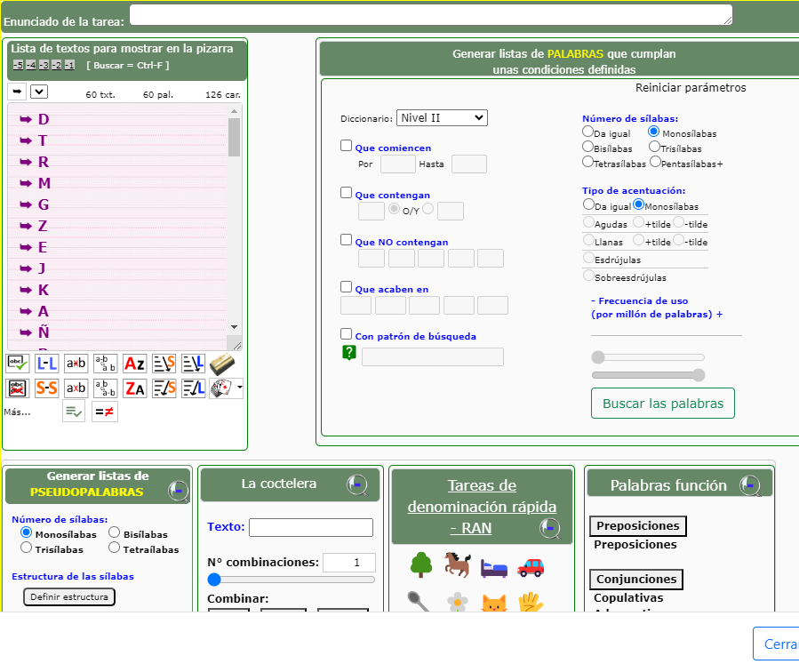This screenshot has height=672, width=799.
Task: Open the small dropdown beside the arrow button
Action: 39,92
